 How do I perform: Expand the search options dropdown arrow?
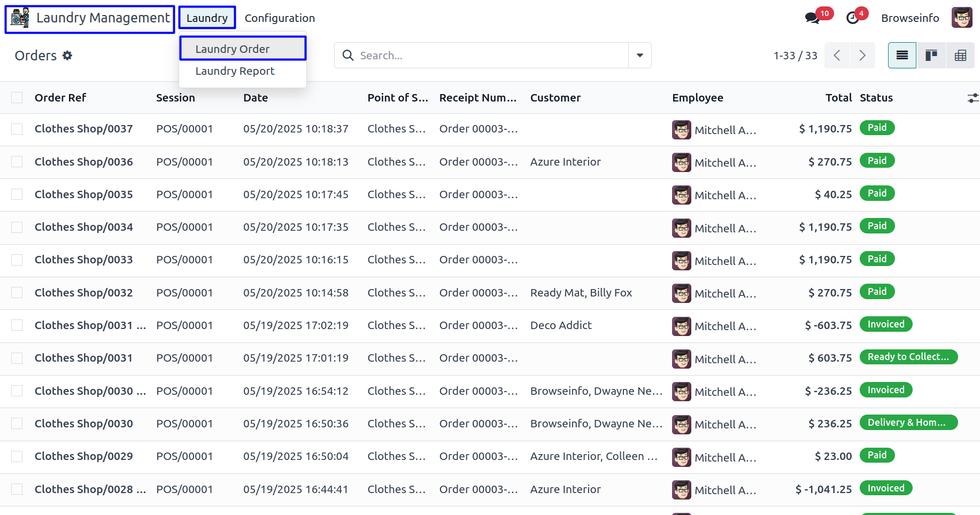639,56
